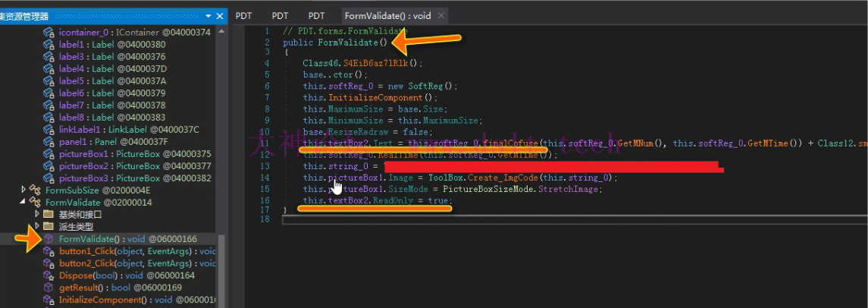The width and height of the screenshot is (868, 308).
Task: Switch to the first PDT tab
Action: (244, 15)
